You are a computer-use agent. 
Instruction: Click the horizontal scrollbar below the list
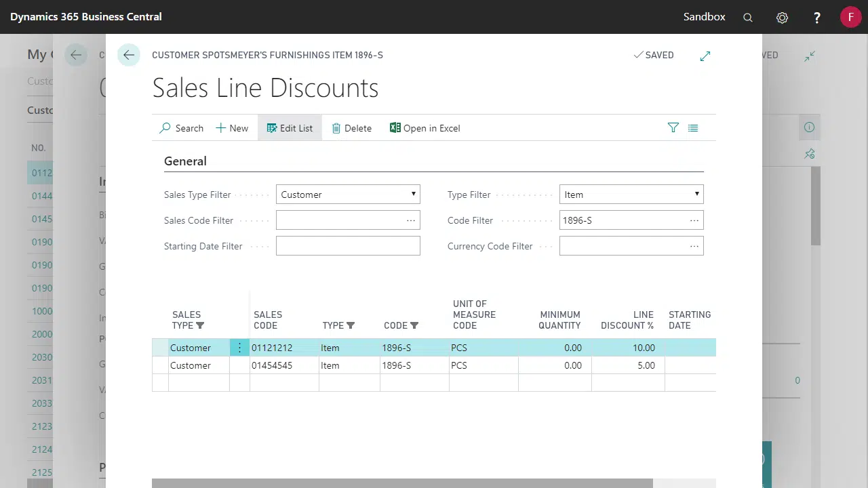(401, 483)
